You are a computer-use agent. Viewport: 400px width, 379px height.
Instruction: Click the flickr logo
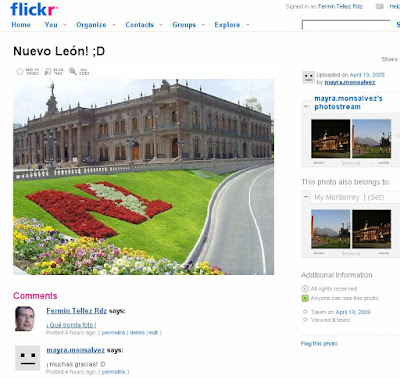tap(34, 9)
